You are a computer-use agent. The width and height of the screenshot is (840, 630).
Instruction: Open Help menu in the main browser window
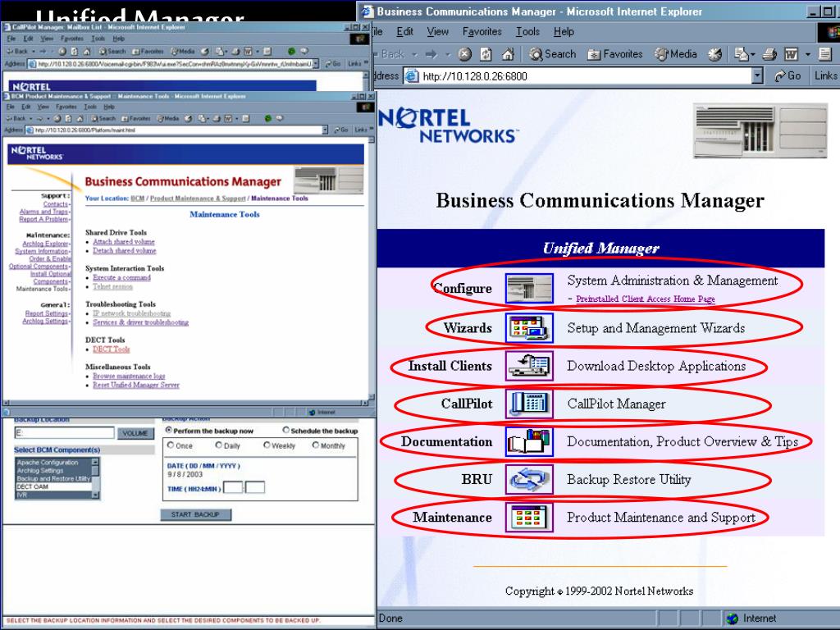(564, 32)
